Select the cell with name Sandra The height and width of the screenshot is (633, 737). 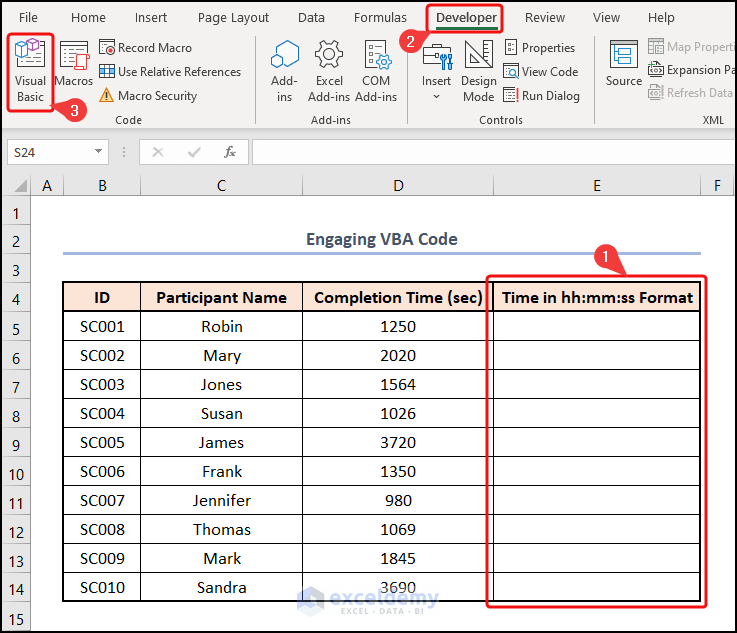click(x=221, y=587)
